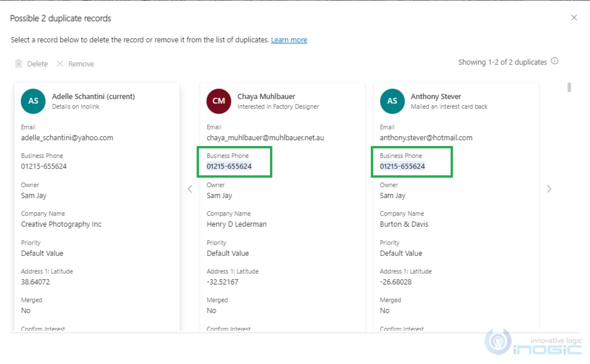This screenshot has height=364, width=590.
Task: Show previous duplicate with left chevron
Action: pos(190,189)
